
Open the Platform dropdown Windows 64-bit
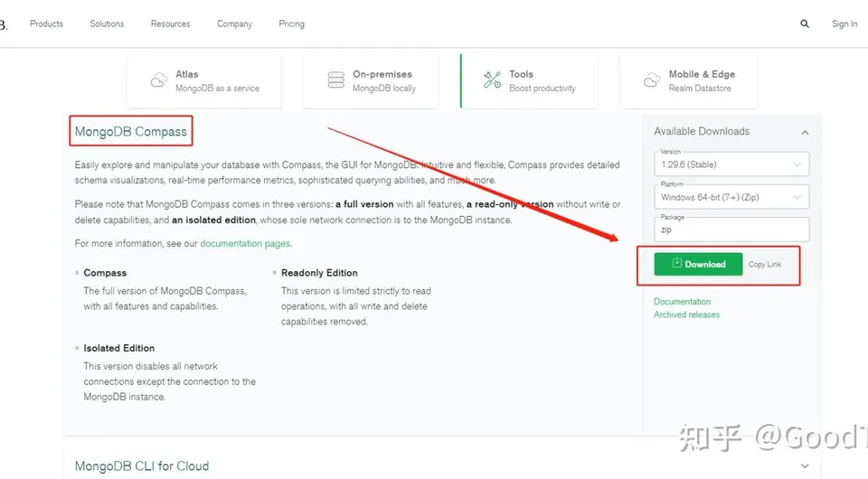731,197
